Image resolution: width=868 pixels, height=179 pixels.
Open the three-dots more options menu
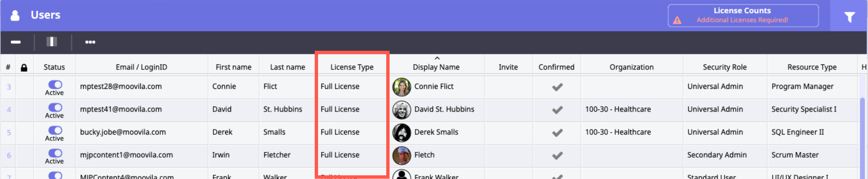tap(90, 42)
